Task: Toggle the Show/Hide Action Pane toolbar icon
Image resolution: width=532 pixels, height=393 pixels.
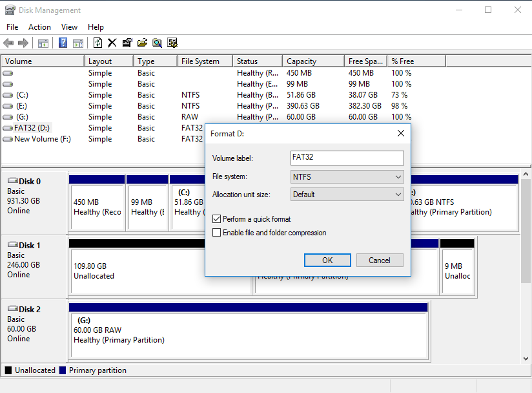Action: pyautogui.click(x=78, y=43)
